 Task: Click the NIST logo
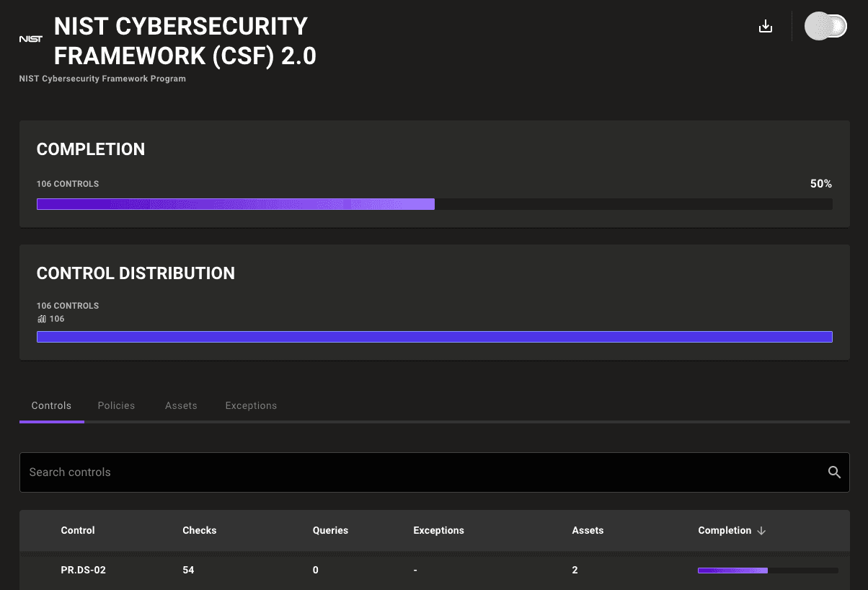(30, 39)
